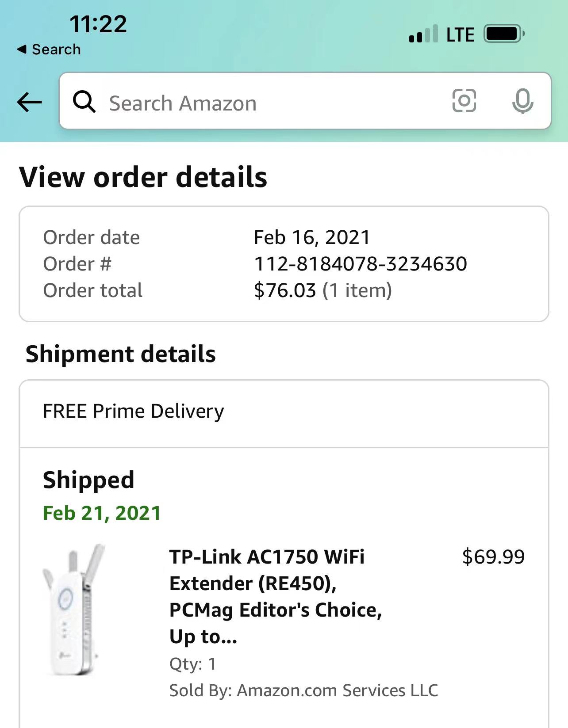This screenshot has height=728, width=568.
Task: Open the camera scan search icon
Action: click(464, 101)
